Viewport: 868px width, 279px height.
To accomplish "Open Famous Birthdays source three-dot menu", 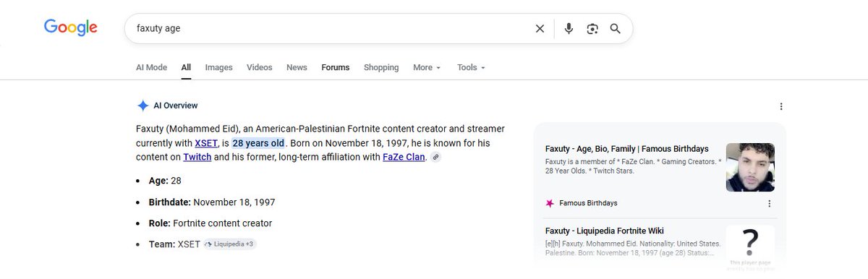I will point(769,204).
